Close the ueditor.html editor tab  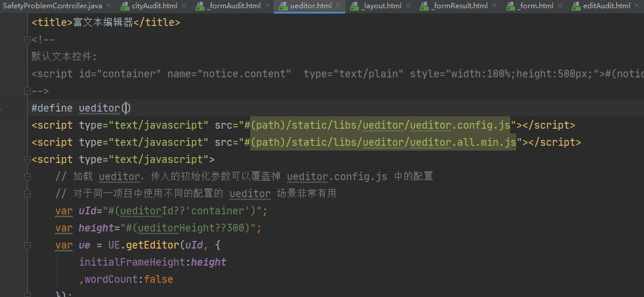click(339, 6)
